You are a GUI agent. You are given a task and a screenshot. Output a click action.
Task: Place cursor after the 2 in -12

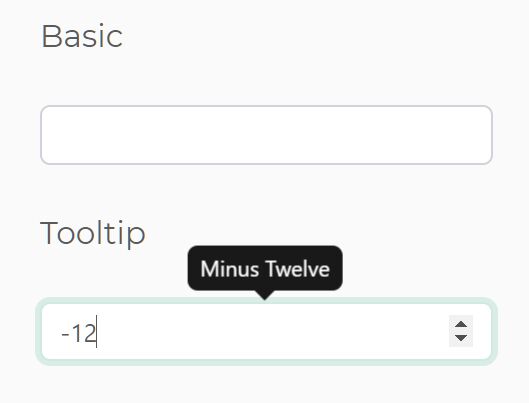pos(96,332)
